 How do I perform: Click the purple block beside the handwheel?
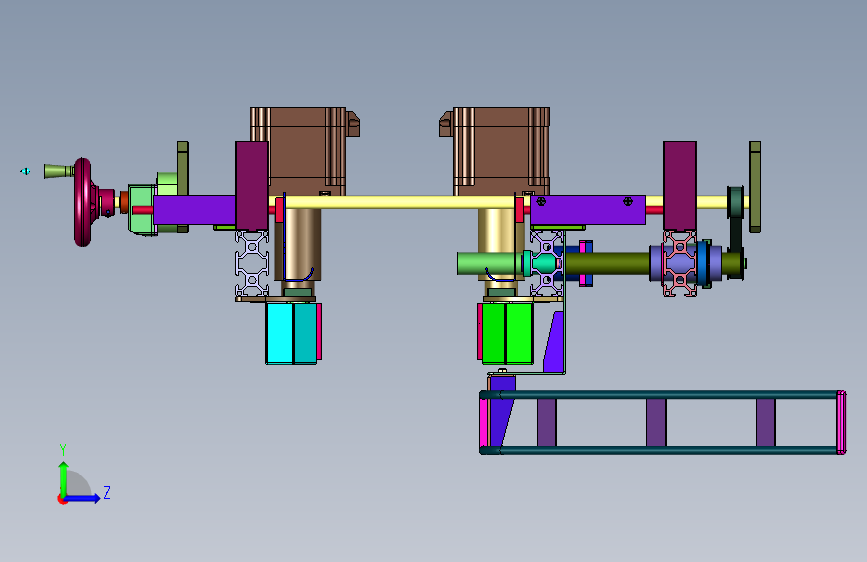[x=195, y=210]
